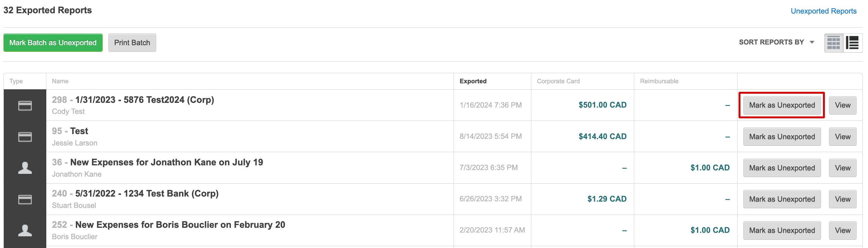Viewport: 868px width, 248px height.
Task: Click Mark Batch as Unexported button
Action: (x=53, y=43)
